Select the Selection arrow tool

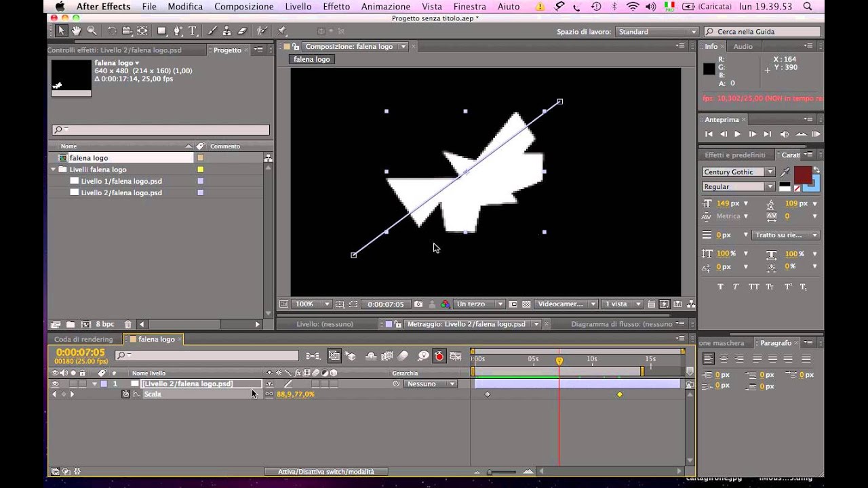pyautogui.click(x=61, y=31)
